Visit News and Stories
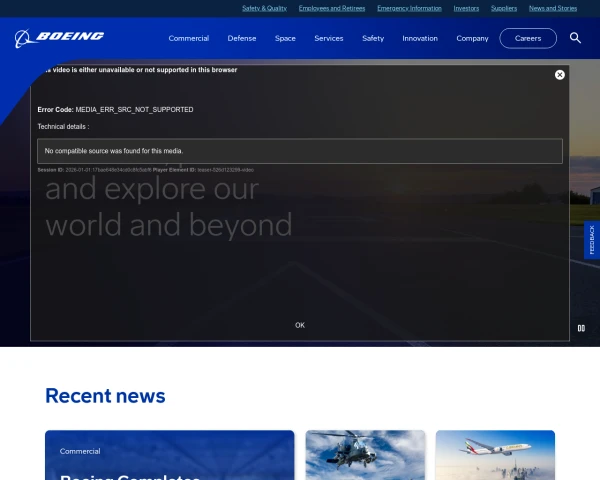Screen dimensions: 600x480 coord(553,8)
